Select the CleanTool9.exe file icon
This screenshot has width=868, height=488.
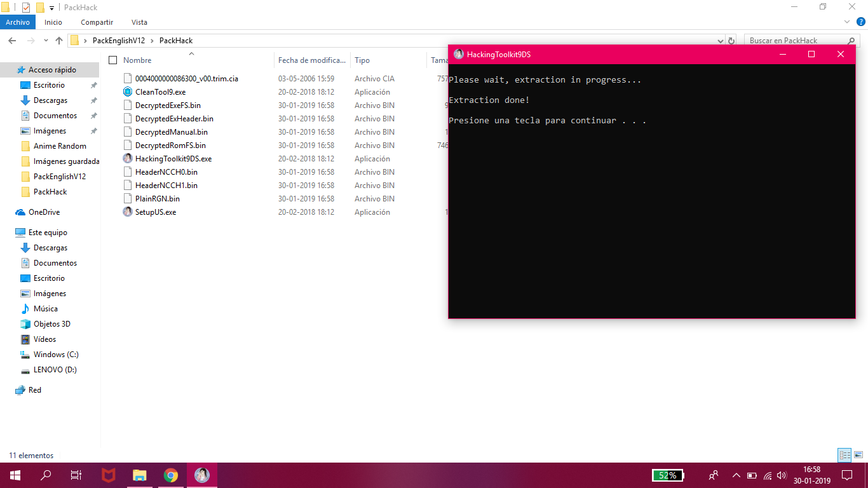pos(128,92)
